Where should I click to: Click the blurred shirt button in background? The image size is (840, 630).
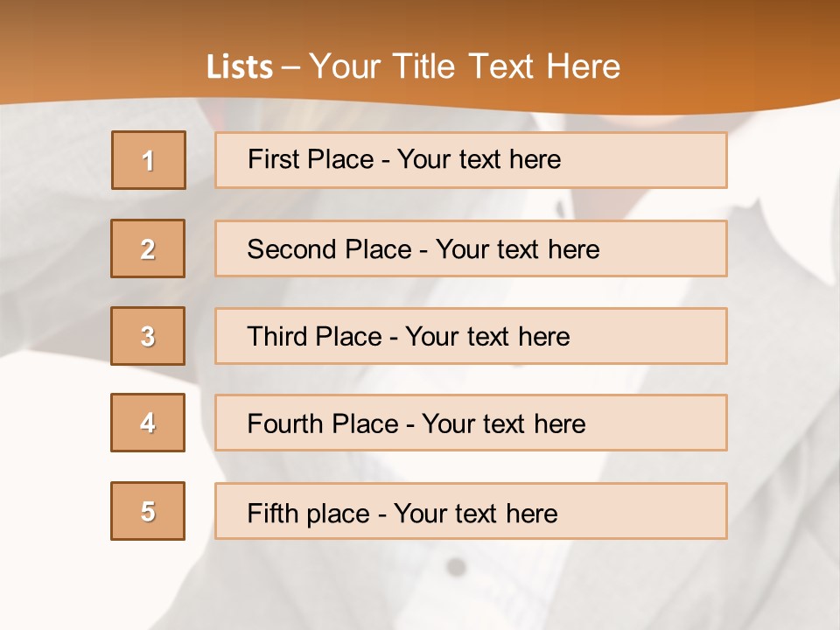[x=456, y=567]
